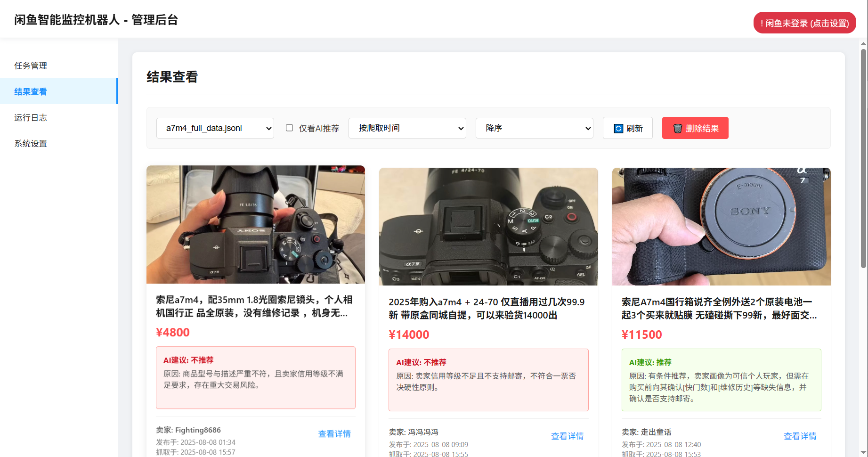Click header title 闲鱼智能监控机器人 - 管理后台
The image size is (868, 457).
pyautogui.click(x=96, y=20)
